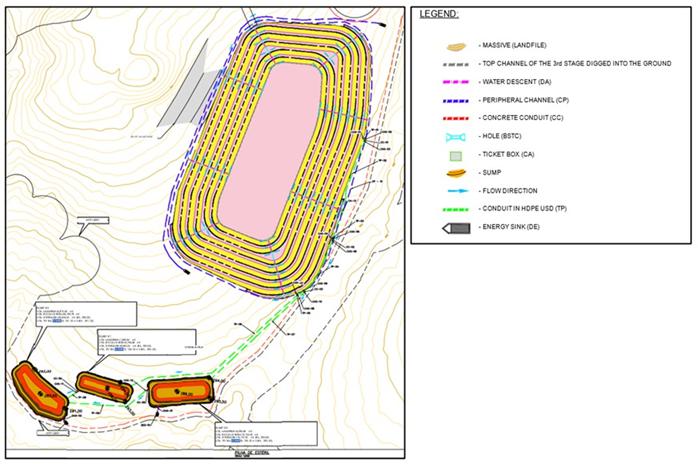Select the Energy Sink (DE) legend symbol
698x464 pixels.
coord(458,228)
